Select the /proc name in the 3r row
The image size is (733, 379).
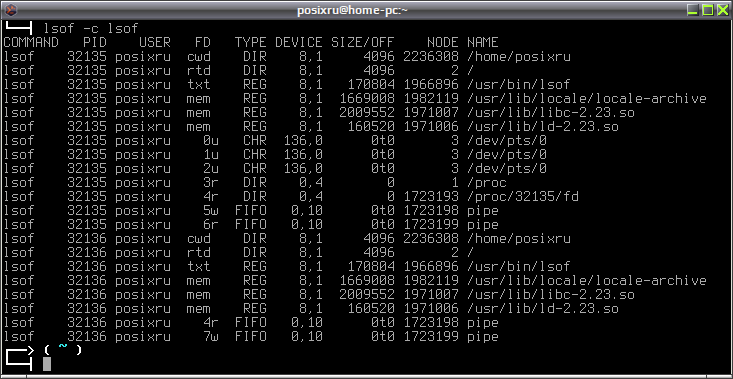[x=487, y=183]
